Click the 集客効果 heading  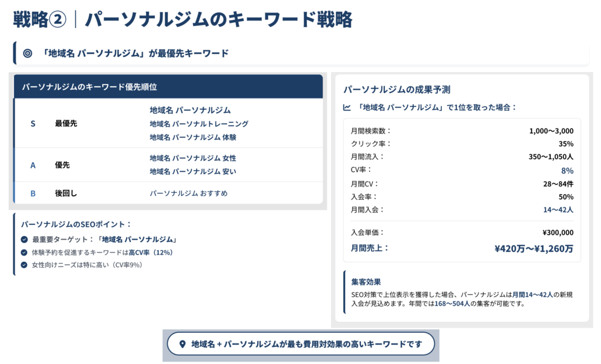(x=365, y=282)
